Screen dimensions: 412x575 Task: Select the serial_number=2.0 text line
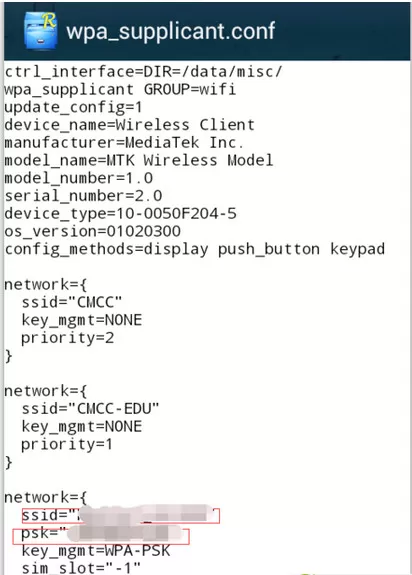coord(83,195)
